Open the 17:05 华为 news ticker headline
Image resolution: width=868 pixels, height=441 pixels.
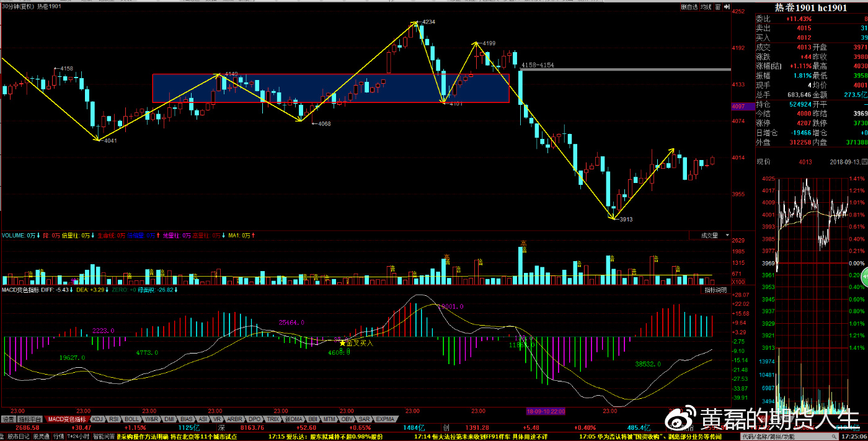(651, 437)
